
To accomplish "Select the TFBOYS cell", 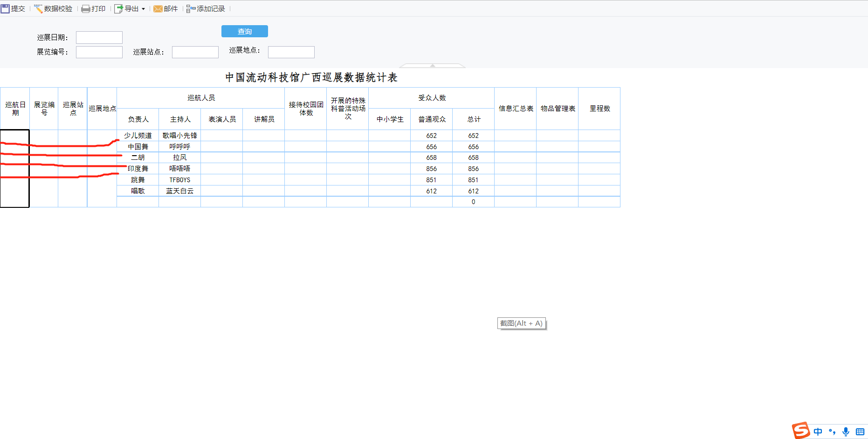I will click(x=180, y=180).
